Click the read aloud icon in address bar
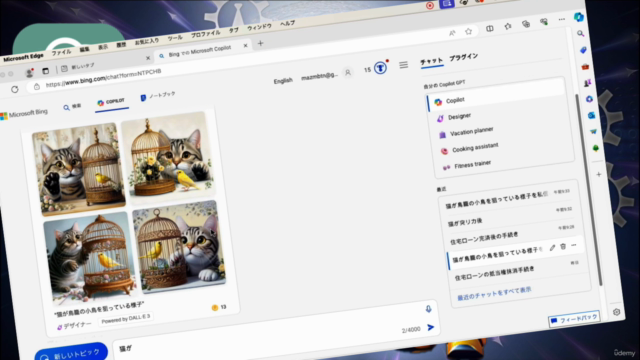This screenshot has width=640, height=360. point(452,33)
